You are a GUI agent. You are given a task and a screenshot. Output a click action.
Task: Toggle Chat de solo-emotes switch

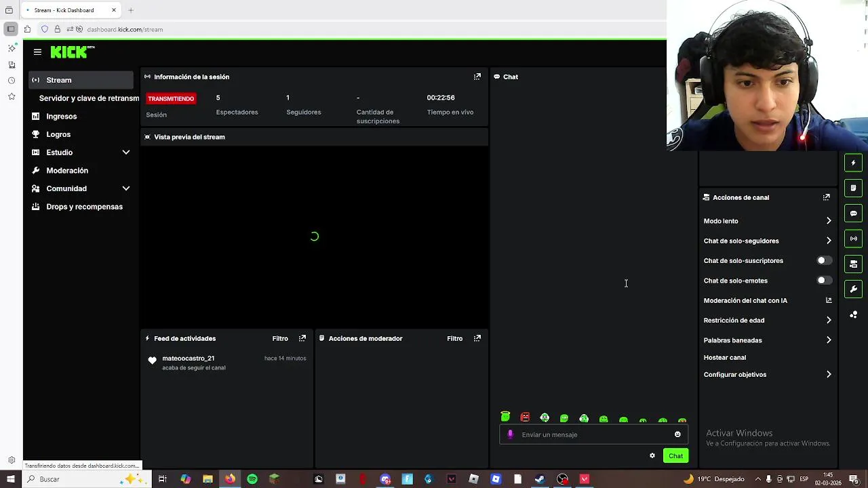coord(824,281)
